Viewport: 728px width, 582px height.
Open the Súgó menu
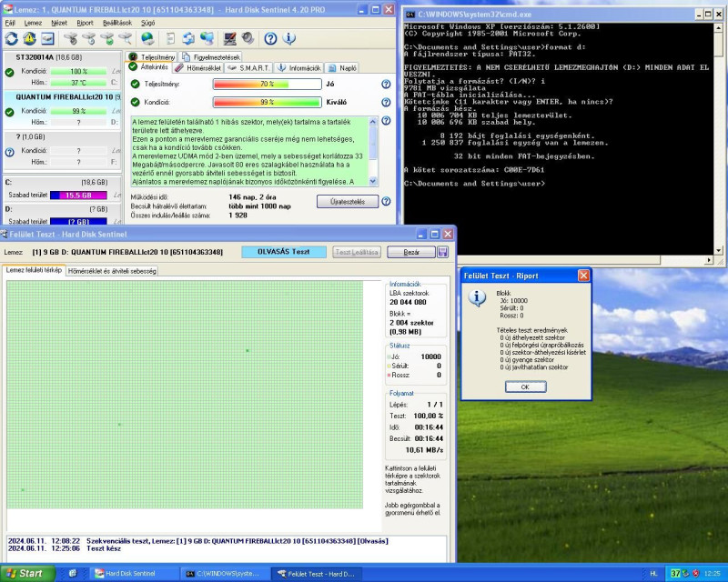(x=147, y=23)
